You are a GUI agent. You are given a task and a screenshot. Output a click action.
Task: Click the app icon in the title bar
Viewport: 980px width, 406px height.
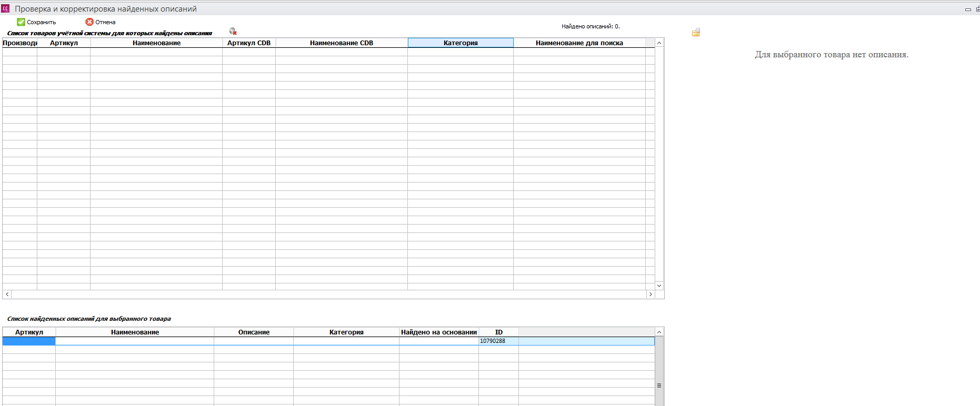tap(5, 8)
